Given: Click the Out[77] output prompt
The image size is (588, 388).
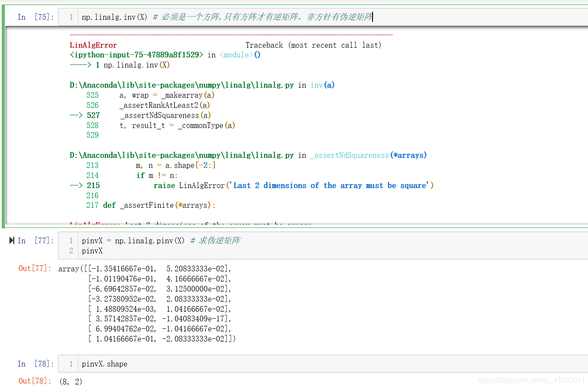Looking at the screenshot, I should pyautogui.click(x=35, y=268).
